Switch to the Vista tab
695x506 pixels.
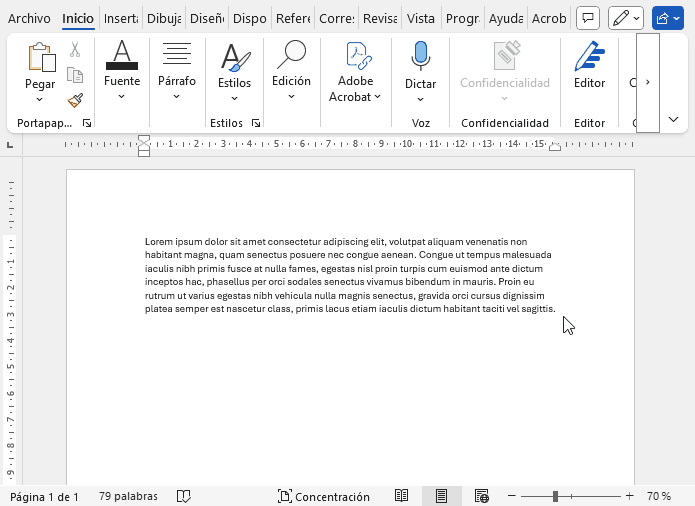(421, 18)
